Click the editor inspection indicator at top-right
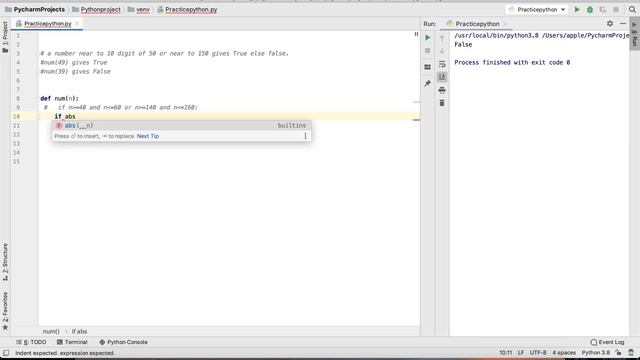The image size is (640, 360). [x=416, y=34]
